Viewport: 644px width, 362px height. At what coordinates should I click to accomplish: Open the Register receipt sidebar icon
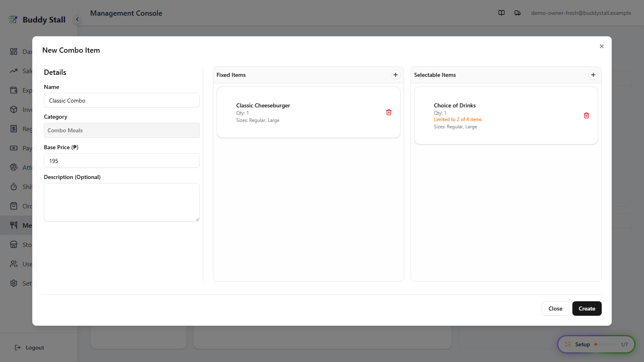[x=14, y=129]
